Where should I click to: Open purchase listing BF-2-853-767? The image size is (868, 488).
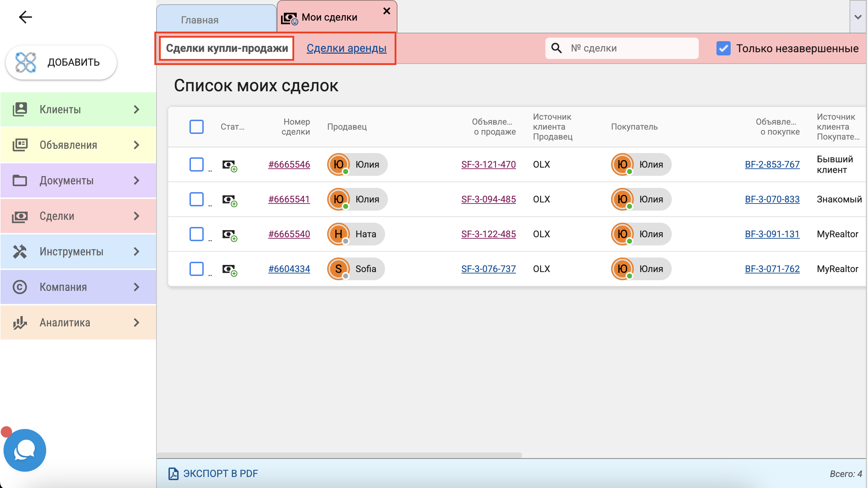pyautogui.click(x=772, y=164)
